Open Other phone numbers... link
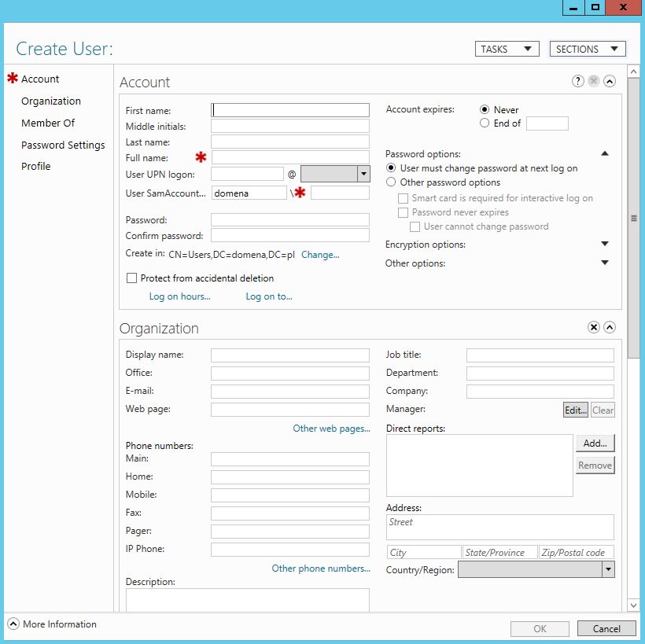This screenshot has width=645, height=644. click(x=321, y=569)
